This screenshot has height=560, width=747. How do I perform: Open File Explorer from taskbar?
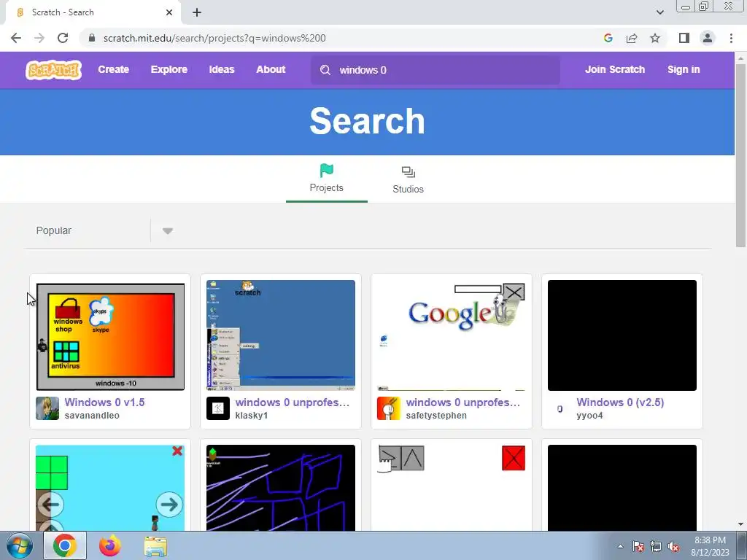coord(155,547)
